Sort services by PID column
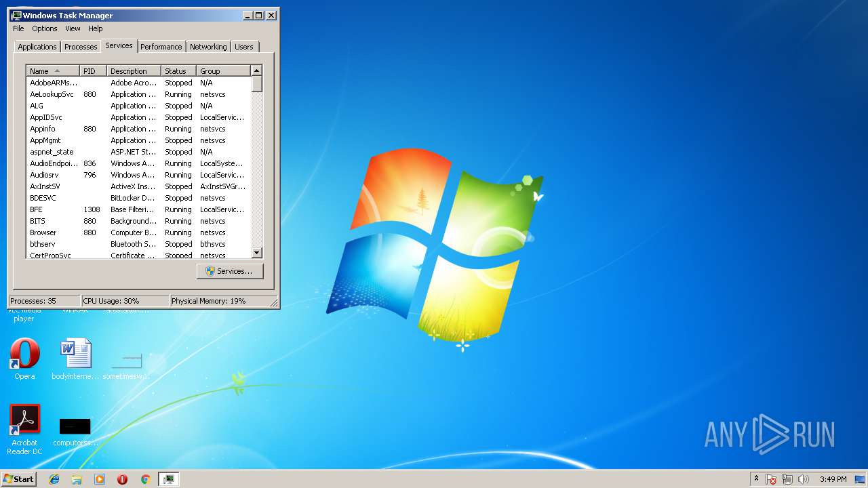 (93, 71)
